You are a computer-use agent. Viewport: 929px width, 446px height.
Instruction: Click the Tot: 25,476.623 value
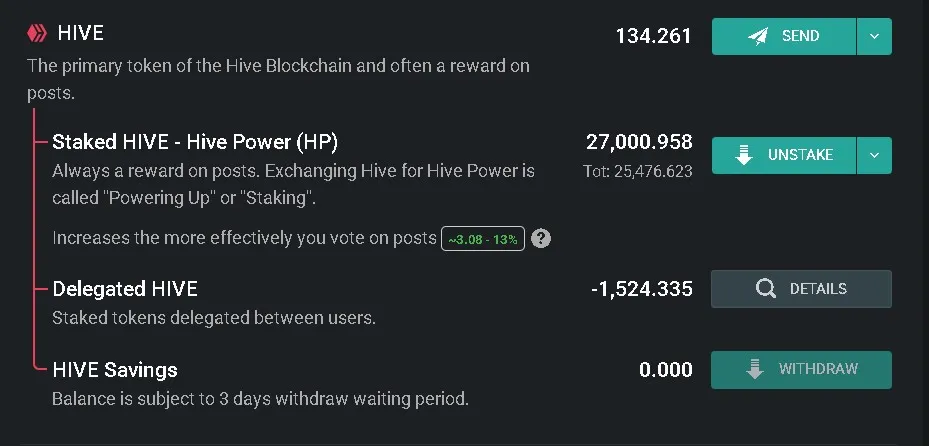tap(638, 172)
